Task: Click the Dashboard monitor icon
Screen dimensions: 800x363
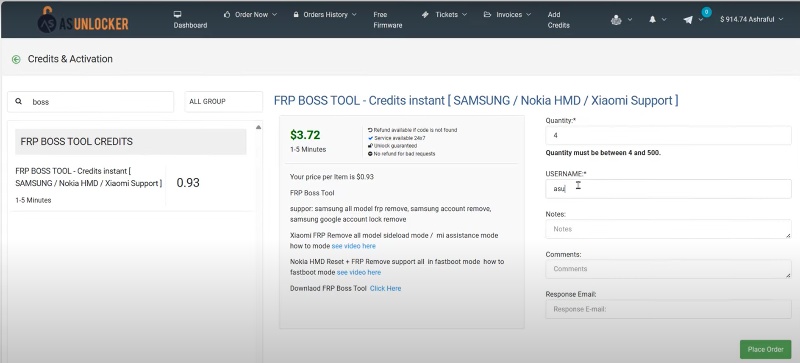Action: 178,14
